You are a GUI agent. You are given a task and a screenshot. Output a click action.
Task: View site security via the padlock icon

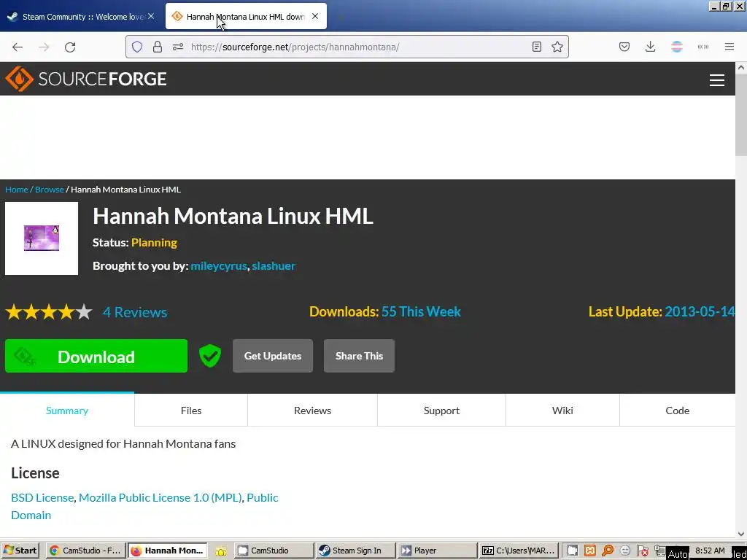[158, 47]
